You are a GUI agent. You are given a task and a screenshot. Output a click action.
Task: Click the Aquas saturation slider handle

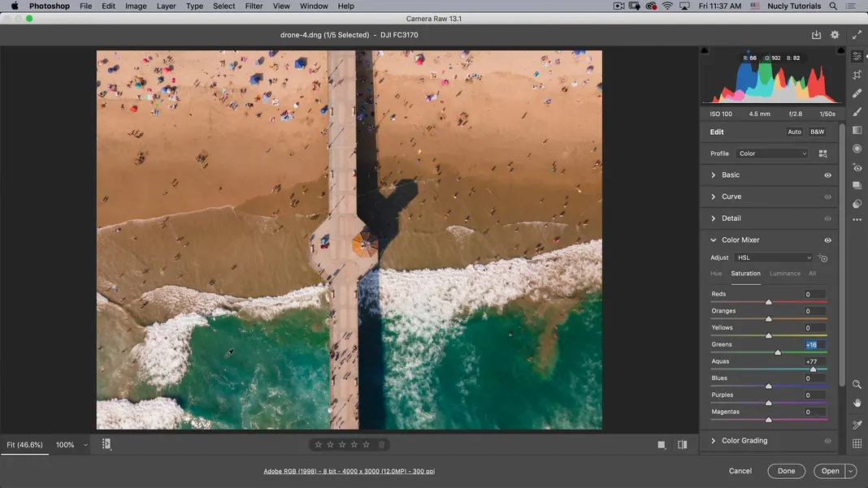coord(814,369)
